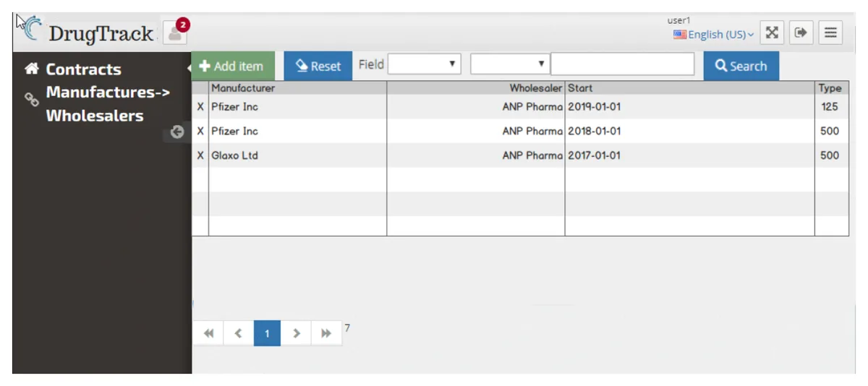The image size is (868, 386).
Task: Expand the English (US) language dropdown
Action: pyautogui.click(x=713, y=34)
